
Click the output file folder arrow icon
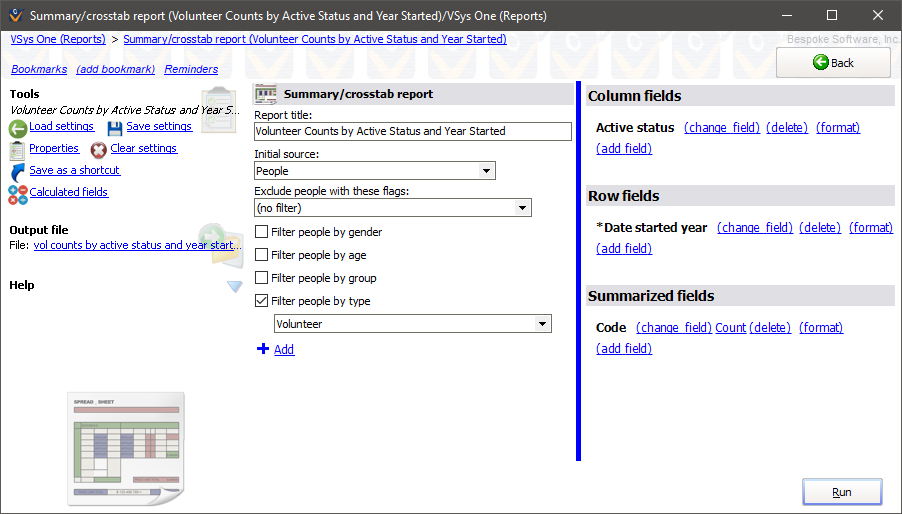click(x=221, y=246)
